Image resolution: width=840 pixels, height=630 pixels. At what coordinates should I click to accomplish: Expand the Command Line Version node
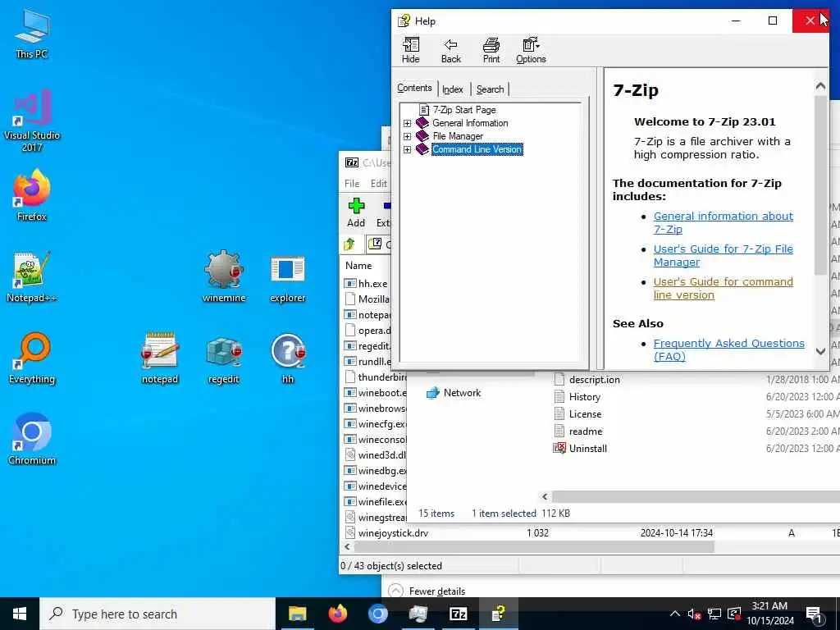coord(407,150)
